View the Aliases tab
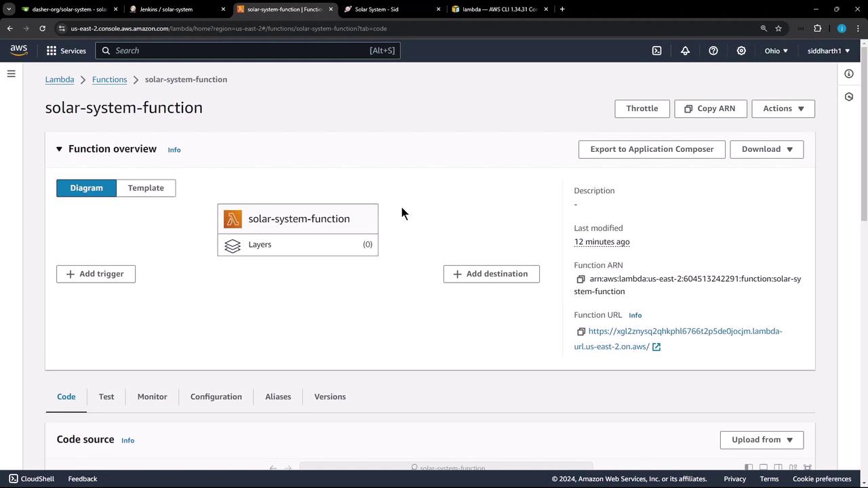868x488 pixels. (278, 397)
